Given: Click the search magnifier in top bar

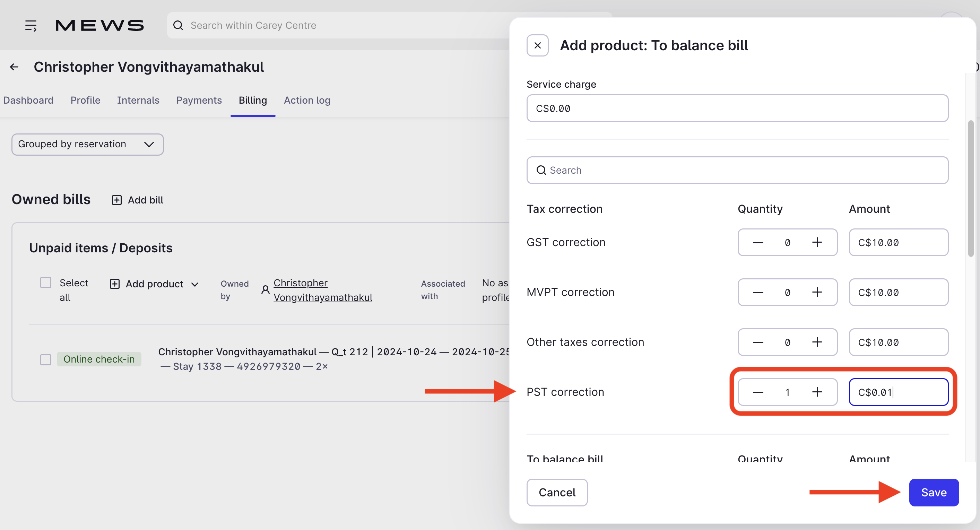Looking at the screenshot, I should pyautogui.click(x=178, y=26).
